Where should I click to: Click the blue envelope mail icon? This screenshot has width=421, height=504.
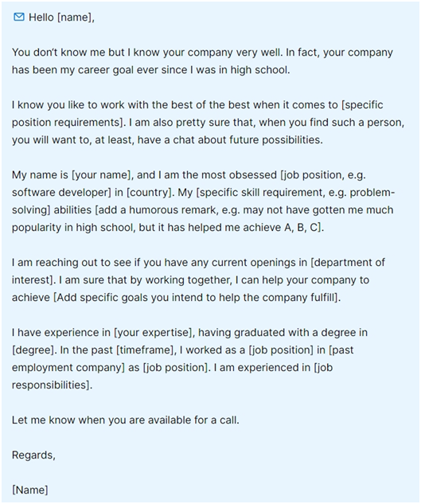click(19, 17)
